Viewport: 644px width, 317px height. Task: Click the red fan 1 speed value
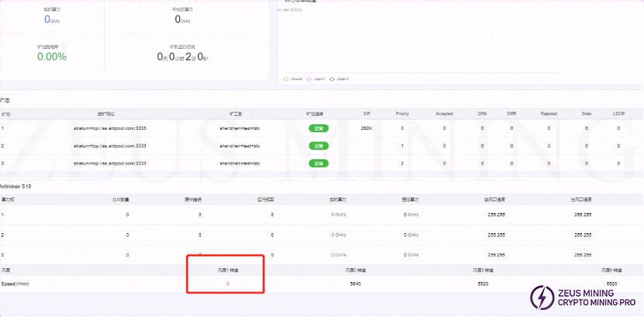tap(227, 284)
